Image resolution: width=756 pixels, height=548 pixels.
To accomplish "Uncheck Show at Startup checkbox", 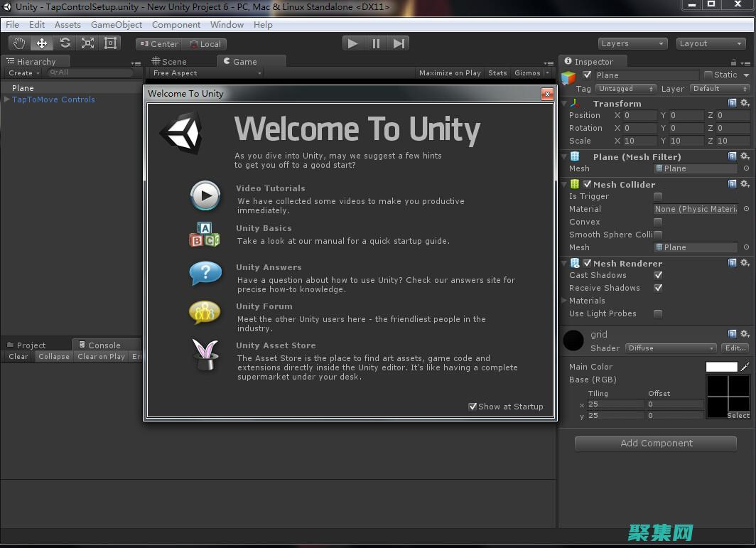I will [472, 407].
